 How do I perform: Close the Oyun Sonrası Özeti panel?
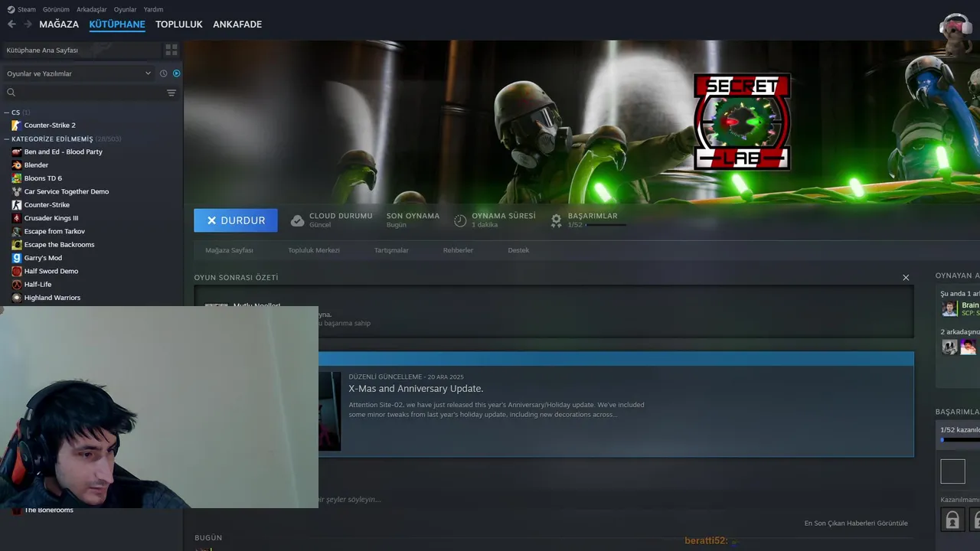coord(906,278)
